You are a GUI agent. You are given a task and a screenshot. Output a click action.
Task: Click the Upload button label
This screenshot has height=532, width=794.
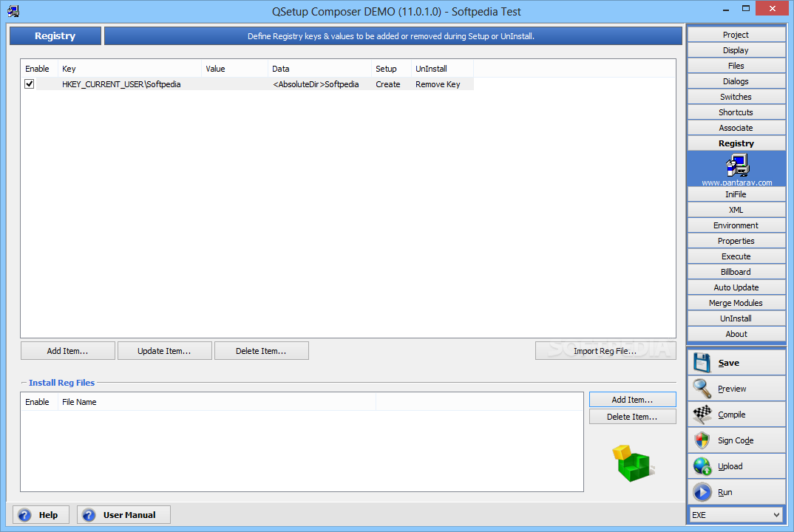pos(730,466)
